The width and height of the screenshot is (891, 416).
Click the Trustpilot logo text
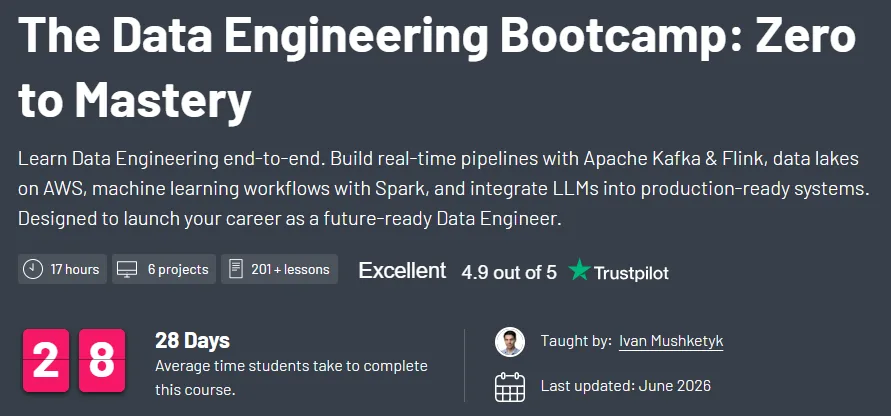click(631, 273)
